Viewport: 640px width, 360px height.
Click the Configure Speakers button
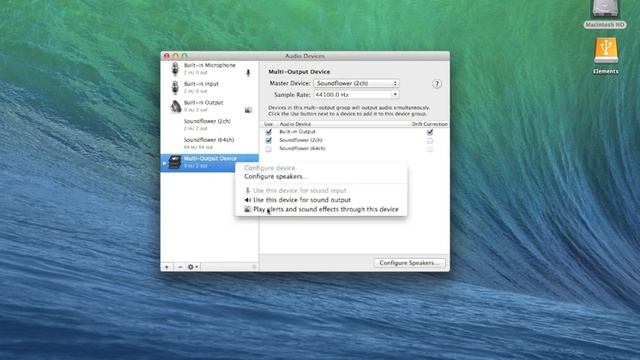tap(409, 263)
